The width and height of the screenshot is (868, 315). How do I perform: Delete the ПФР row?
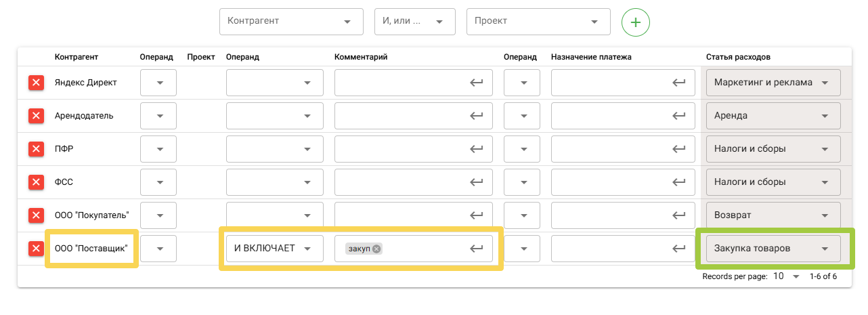click(x=36, y=149)
